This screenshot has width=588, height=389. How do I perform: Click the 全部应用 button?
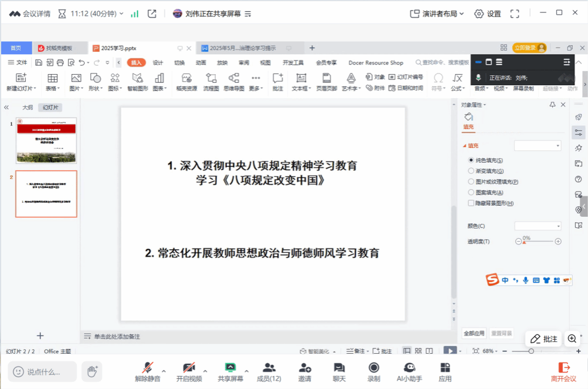tap(474, 333)
